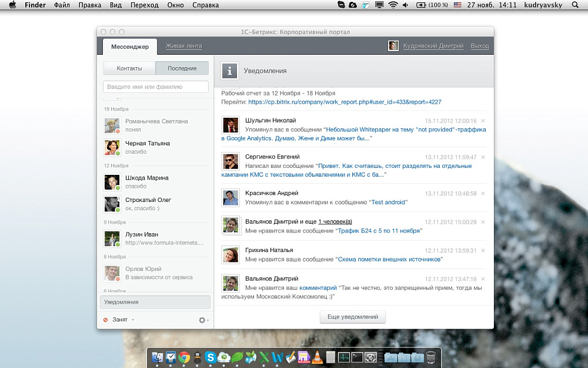This screenshot has height=368, width=588.
Task: Open VLC media player from the Dock
Action: click(x=318, y=357)
